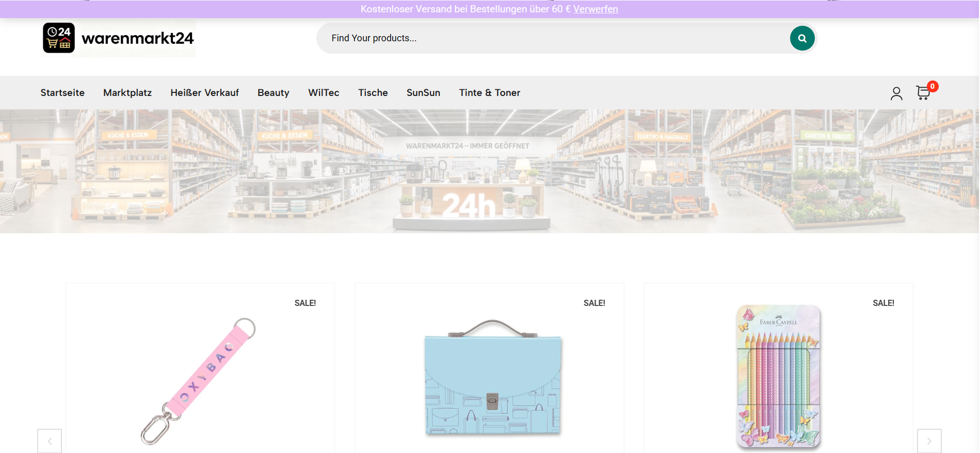This screenshot has height=453, width=980.
Task: Open the pink OXYBAG keychain product
Action: click(199, 381)
